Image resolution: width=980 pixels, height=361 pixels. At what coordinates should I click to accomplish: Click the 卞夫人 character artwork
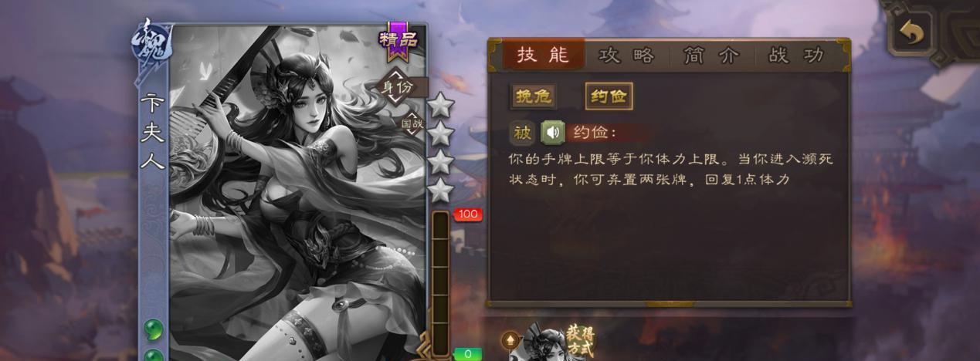point(297,193)
